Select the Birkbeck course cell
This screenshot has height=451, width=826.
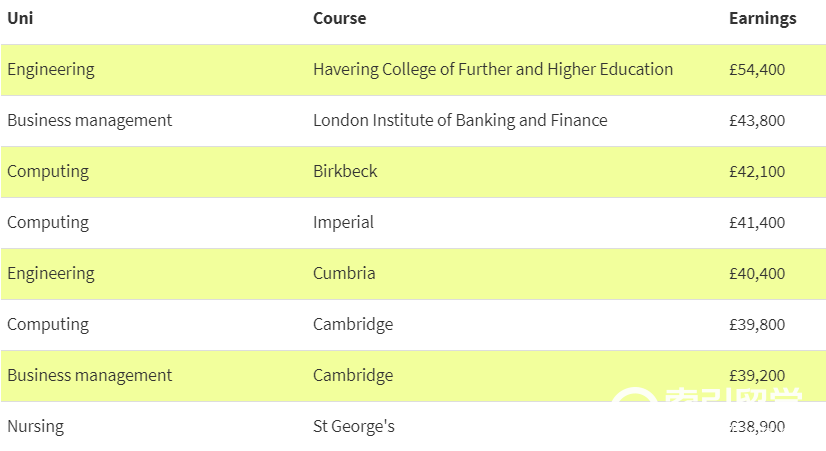tap(345, 171)
